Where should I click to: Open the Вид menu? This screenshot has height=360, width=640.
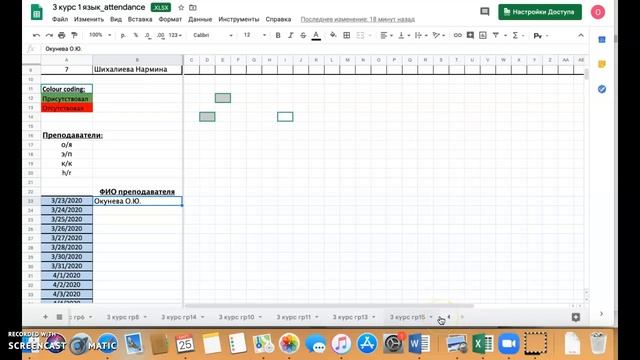[x=116, y=19]
